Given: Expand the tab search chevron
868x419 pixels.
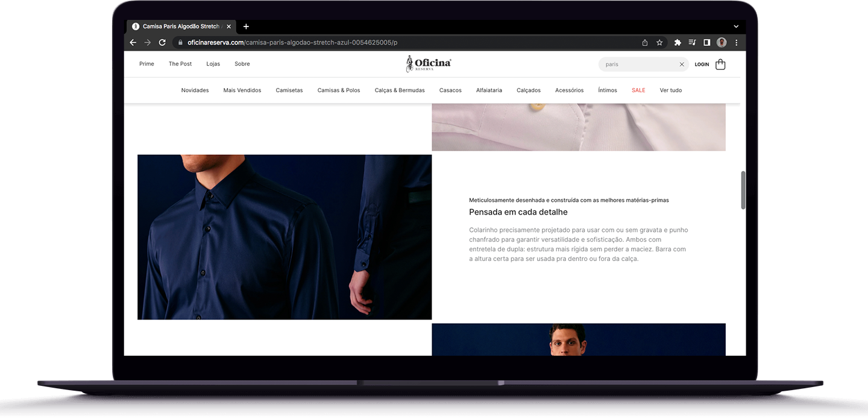Looking at the screenshot, I should (736, 27).
